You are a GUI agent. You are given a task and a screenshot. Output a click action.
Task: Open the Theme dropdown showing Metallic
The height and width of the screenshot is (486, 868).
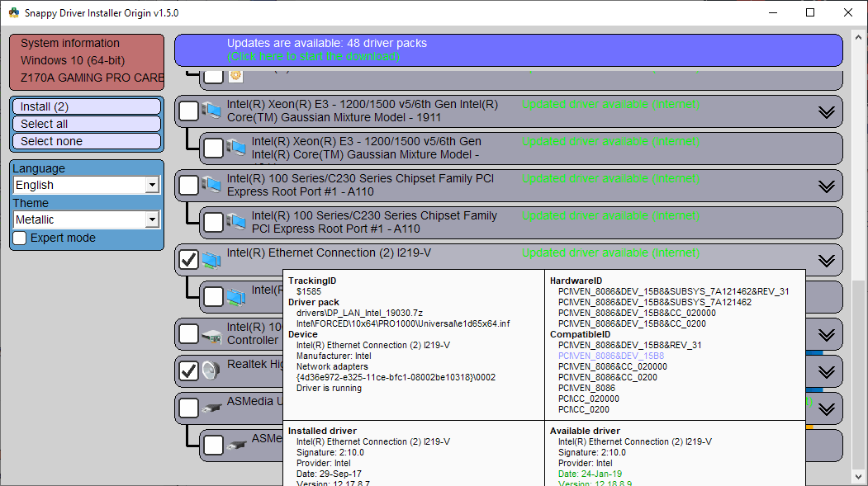[x=87, y=219]
